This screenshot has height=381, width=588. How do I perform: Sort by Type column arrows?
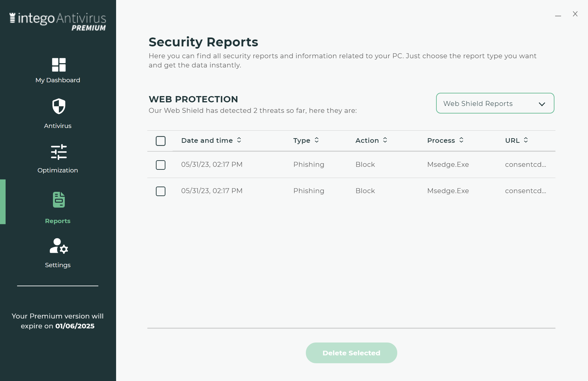click(x=317, y=140)
